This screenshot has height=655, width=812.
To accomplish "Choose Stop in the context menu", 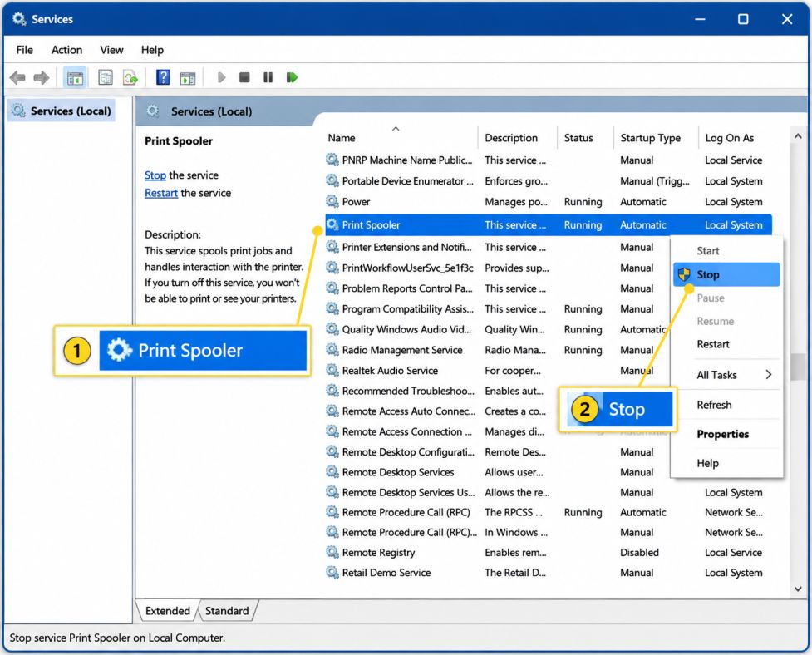I will 726,274.
